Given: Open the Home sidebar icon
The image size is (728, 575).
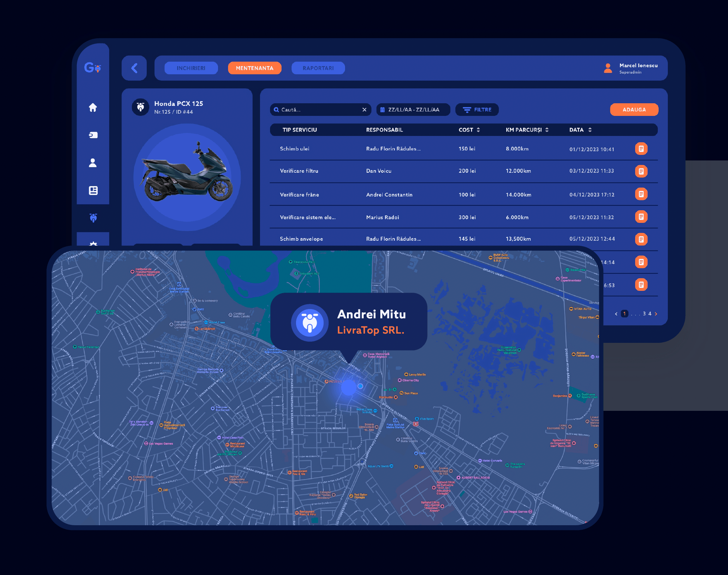Looking at the screenshot, I should pos(93,107).
